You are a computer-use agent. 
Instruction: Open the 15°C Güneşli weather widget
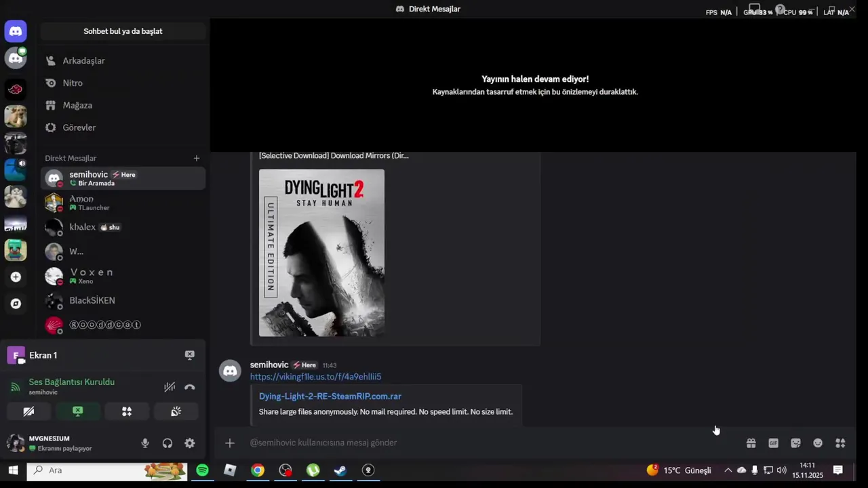pyautogui.click(x=679, y=470)
